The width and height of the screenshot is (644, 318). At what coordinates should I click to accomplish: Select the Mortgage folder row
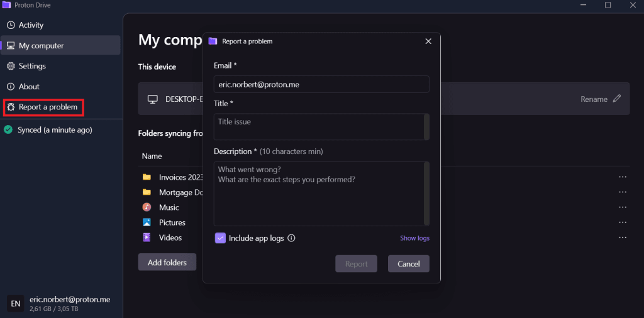point(384,192)
